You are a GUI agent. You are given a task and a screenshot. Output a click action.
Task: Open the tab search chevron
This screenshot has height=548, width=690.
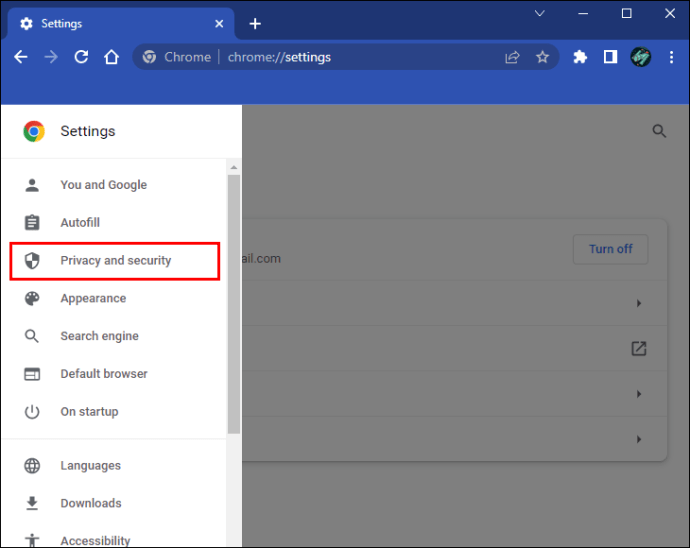point(540,14)
